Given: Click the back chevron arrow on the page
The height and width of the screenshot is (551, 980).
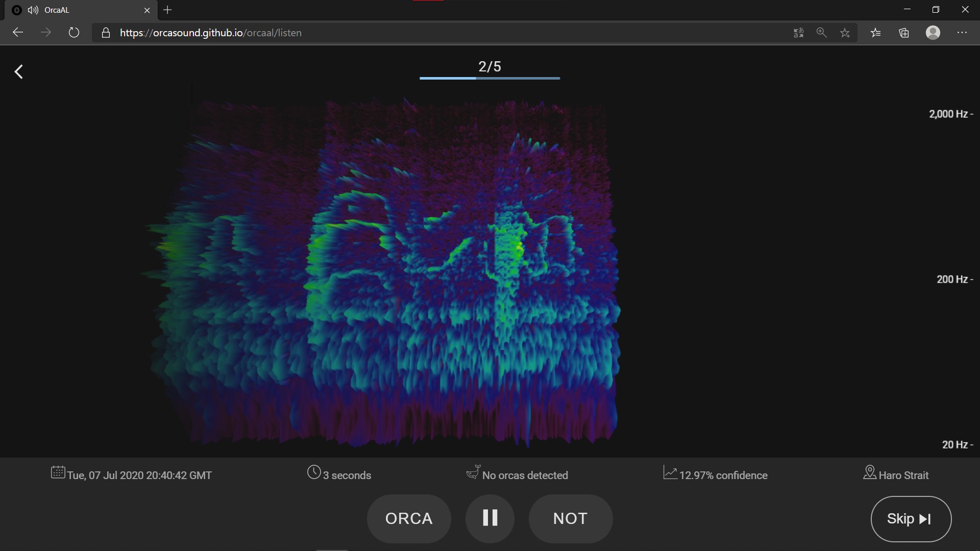Looking at the screenshot, I should [19, 72].
